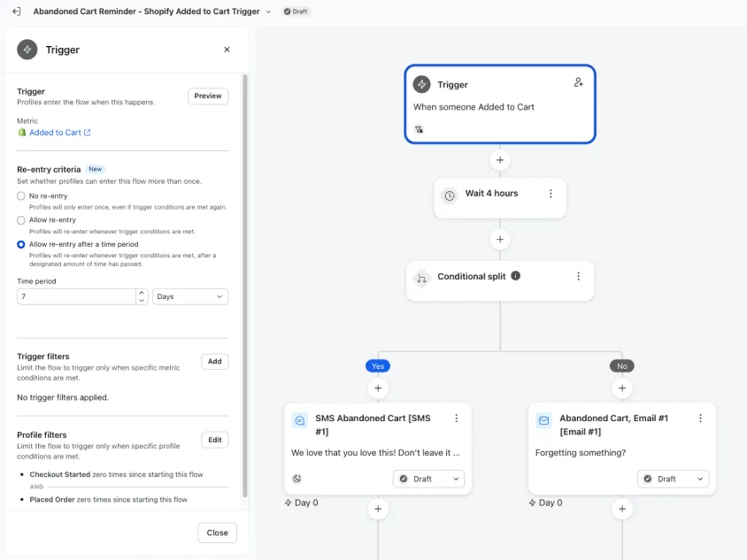Click the 'Checkout Started' profile filter row
The image size is (747, 560).
pos(116,474)
